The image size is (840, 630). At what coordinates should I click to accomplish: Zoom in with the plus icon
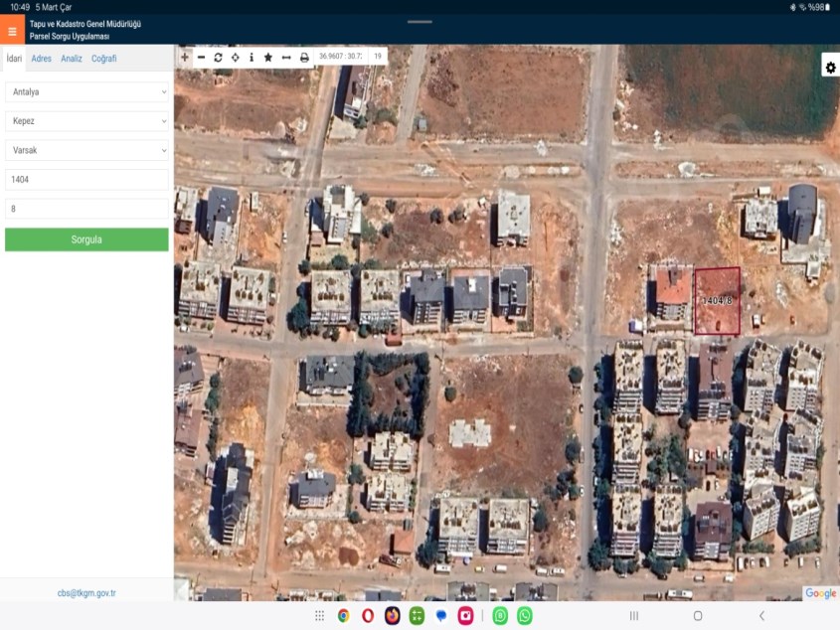pos(185,58)
